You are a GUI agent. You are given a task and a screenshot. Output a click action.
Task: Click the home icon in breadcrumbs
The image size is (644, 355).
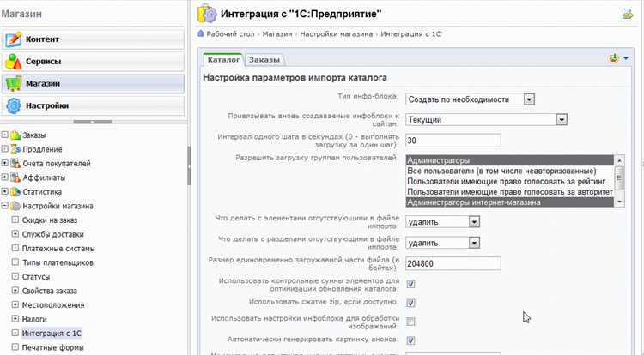pyautogui.click(x=201, y=33)
